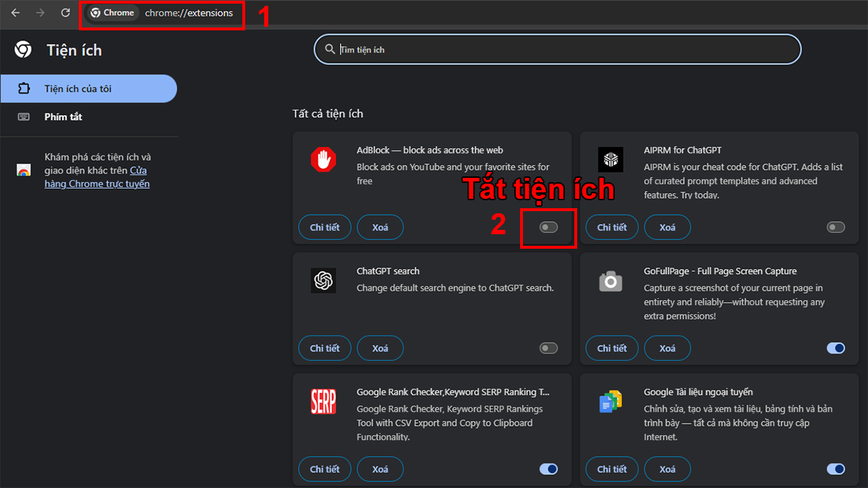Viewport: 868px width, 488px height.
Task: Click the AdBlock stop-hand icon
Action: click(x=323, y=159)
